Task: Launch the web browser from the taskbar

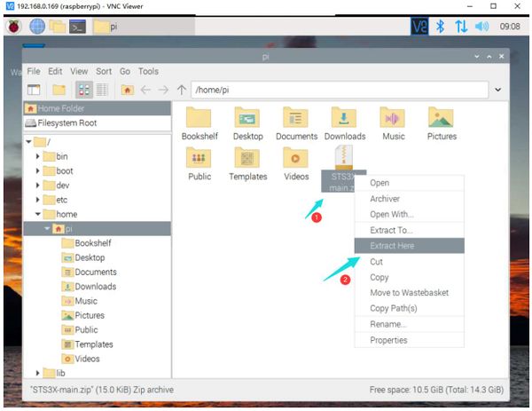Action: point(37,27)
